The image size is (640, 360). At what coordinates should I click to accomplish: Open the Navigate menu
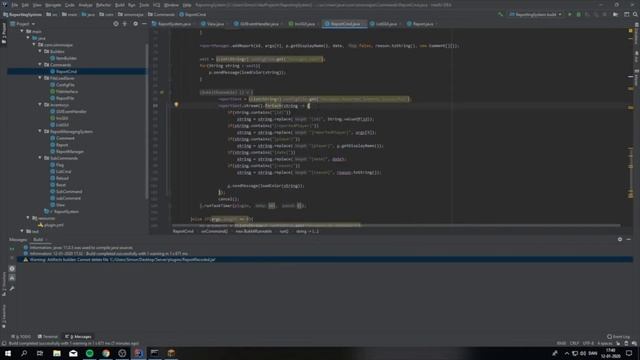tap(53, 5)
